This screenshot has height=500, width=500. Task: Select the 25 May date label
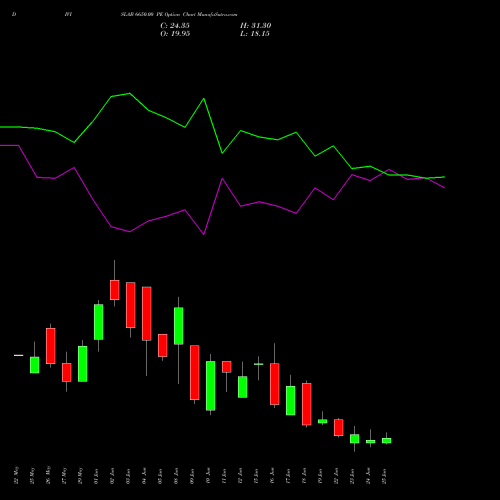32,475
